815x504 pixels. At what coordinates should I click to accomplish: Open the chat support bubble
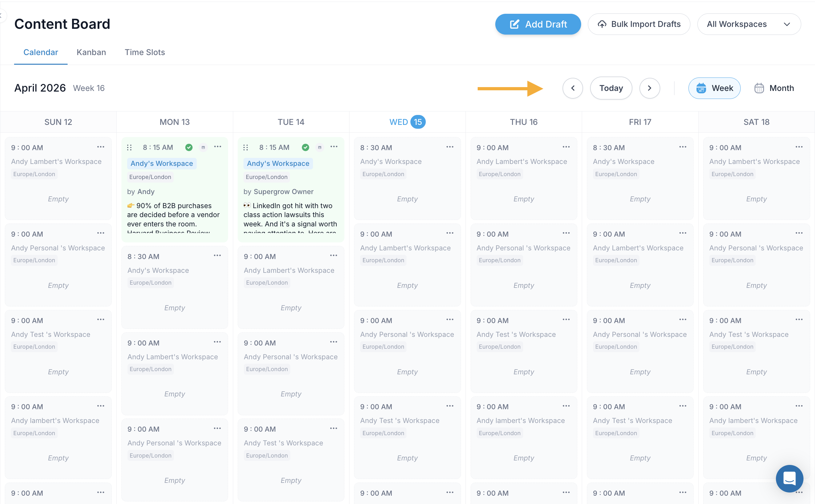coord(789,478)
